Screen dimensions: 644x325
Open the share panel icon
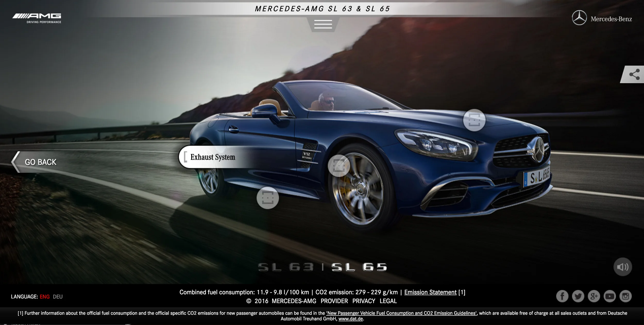[634, 74]
